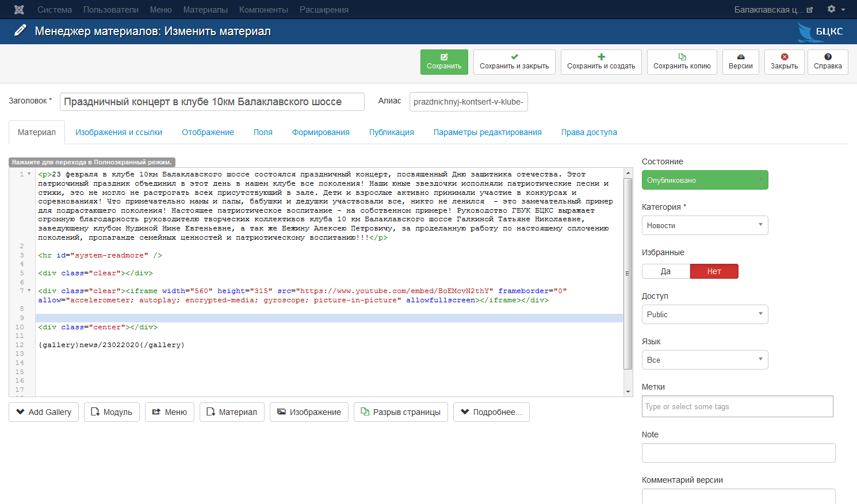Click the fullscreen mode hint bar
Viewport: 857px width, 504px height.
point(92,162)
